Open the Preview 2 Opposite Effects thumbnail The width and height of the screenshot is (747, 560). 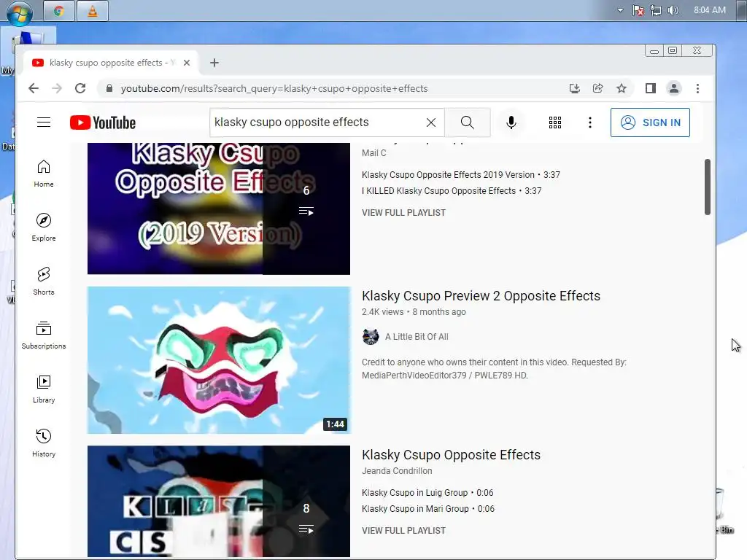219,360
